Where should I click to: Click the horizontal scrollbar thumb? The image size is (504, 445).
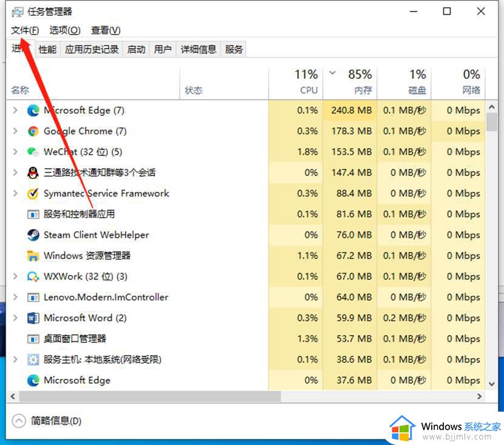[x=150, y=396]
